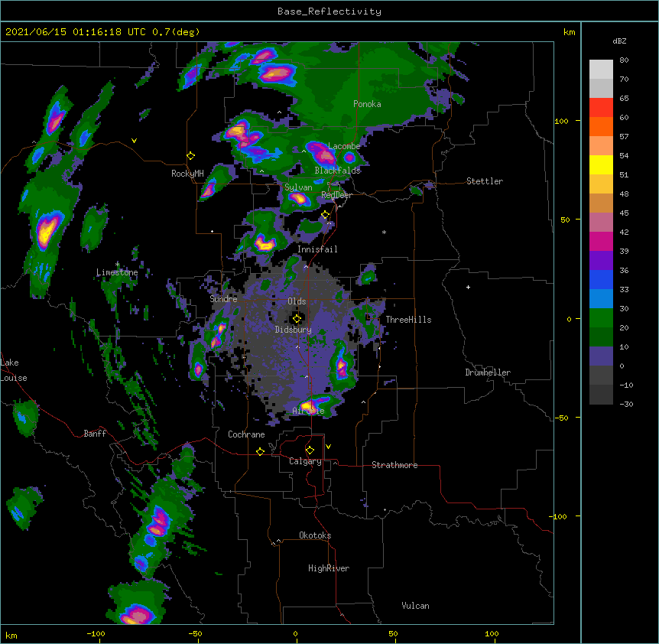Click the Stettler city label
Screen dimensions: 659x644
click(485, 181)
